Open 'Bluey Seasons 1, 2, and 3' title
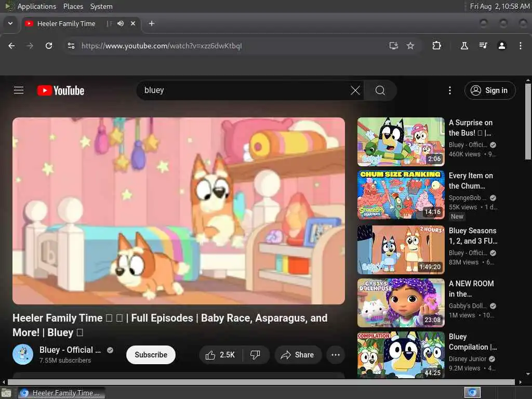 [473, 236]
